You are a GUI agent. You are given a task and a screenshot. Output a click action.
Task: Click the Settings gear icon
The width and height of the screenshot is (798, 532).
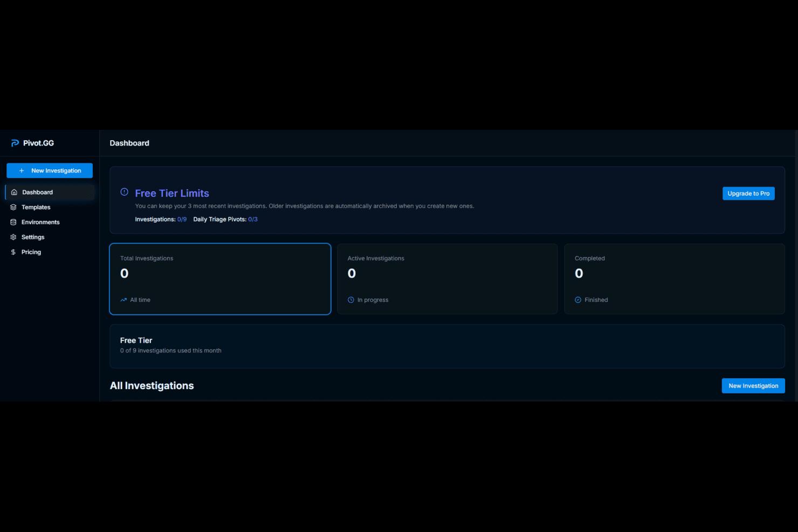[13, 237]
